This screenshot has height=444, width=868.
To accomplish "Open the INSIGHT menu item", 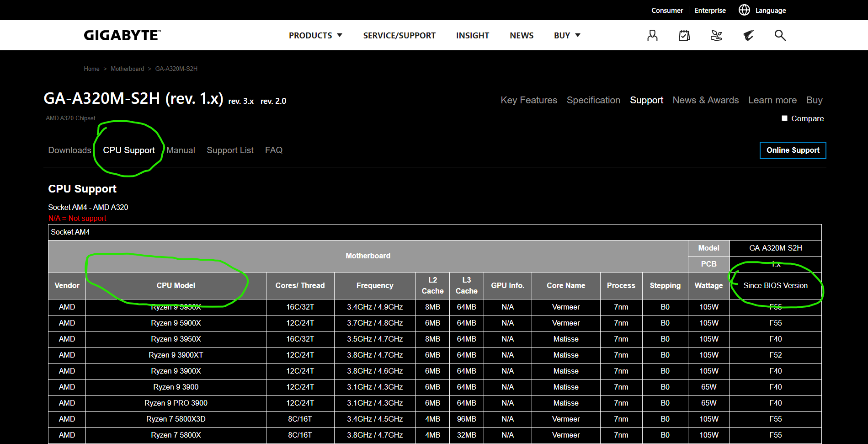I will [473, 35].
